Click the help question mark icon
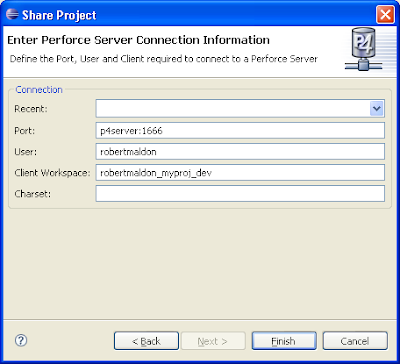The image size is (400, 364). tap(21, 340)
